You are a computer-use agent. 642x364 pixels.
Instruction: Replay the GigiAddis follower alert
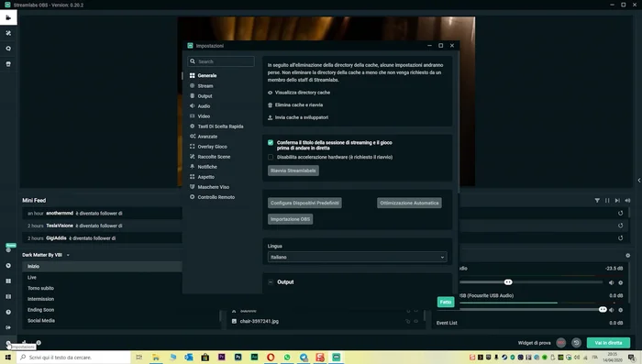coord(621,237)
